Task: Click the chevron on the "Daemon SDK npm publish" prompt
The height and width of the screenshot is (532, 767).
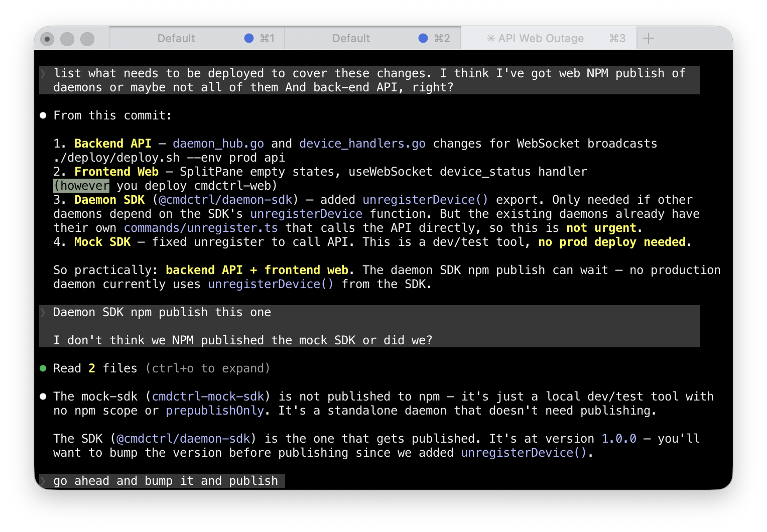Action: [x=43, y=312]
